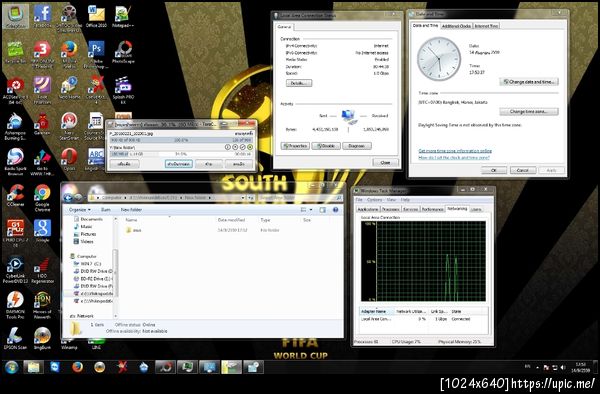The image size is (600, 394).
Task: Expand the Explorer address bar history dropdown
Action: pyautogui.click(x=243, y=198)
